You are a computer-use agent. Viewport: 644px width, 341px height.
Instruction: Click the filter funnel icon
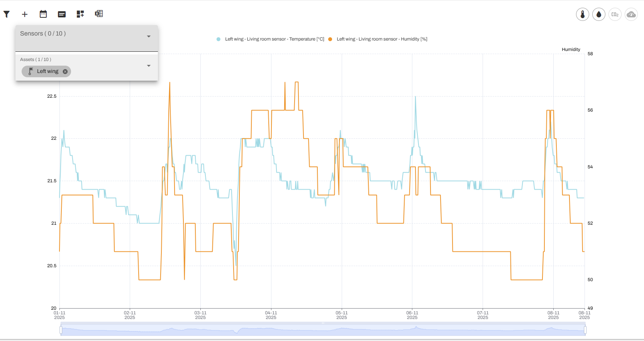[7, 14]
